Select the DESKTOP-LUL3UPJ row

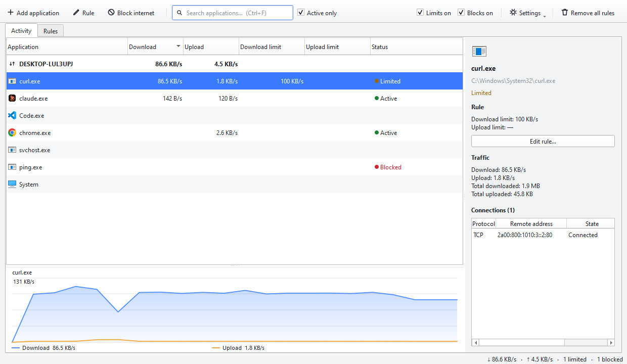pyautogui.click(x=235, y=64)
